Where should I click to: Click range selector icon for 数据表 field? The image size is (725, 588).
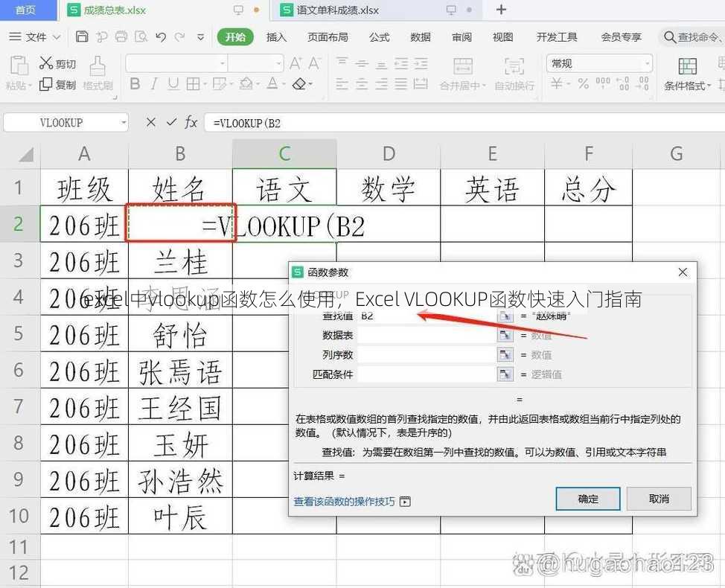(505, 335)
